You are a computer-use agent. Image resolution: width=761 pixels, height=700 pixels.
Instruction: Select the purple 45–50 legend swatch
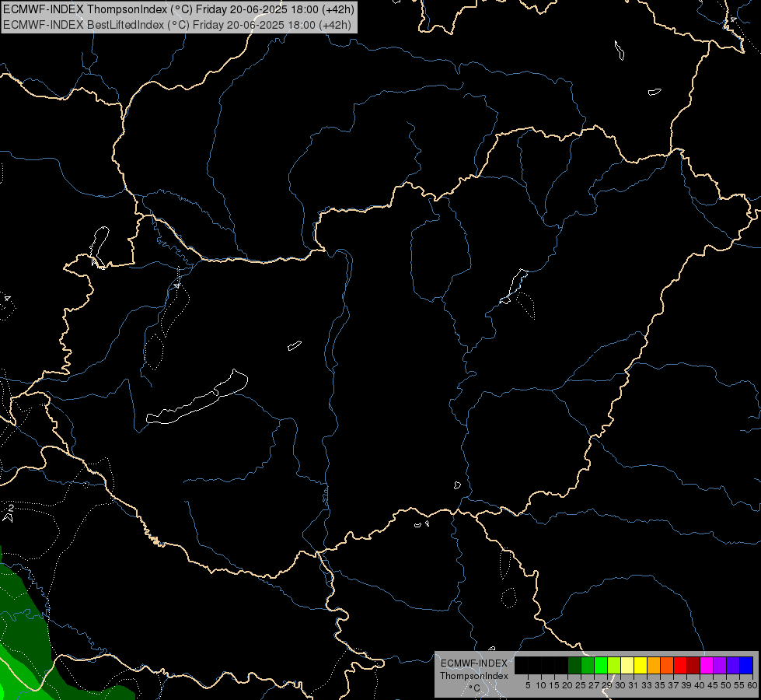(720, 665)
